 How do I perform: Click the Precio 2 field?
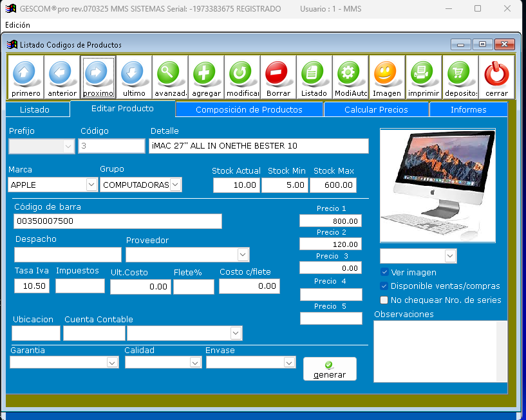pyautogui.click(x=331, y=244)
